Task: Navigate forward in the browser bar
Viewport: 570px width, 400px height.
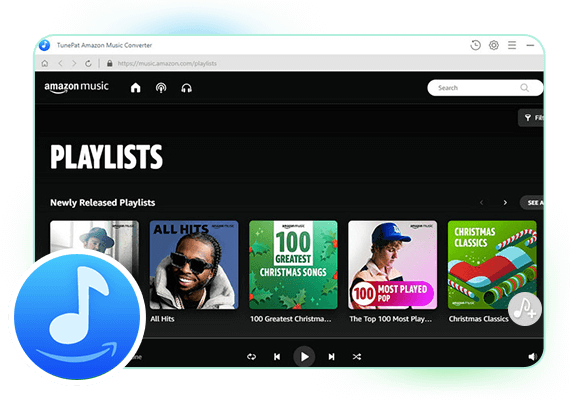Action: (74, 63)
